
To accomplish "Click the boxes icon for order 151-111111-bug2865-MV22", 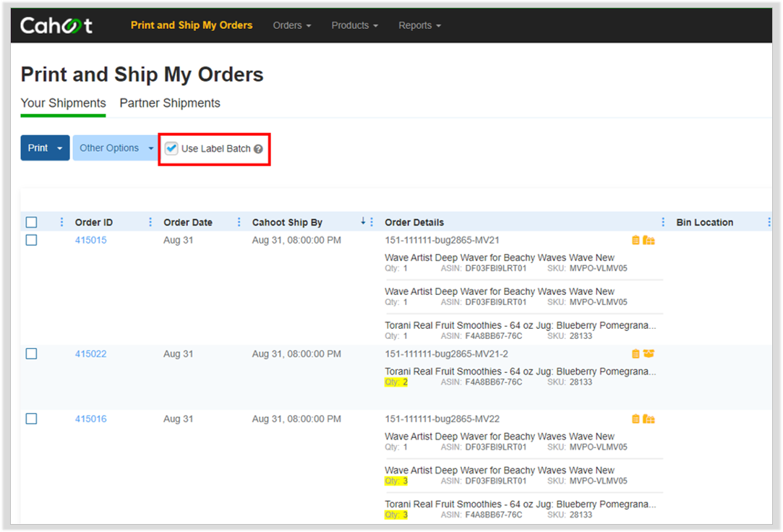I will click(649, 419).
